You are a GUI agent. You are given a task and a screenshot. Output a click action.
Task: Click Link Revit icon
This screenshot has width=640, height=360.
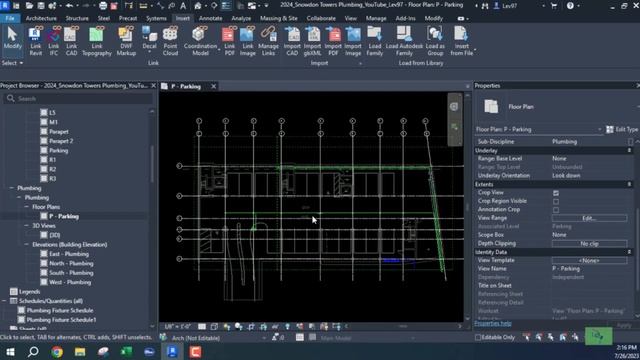[36, 41]
